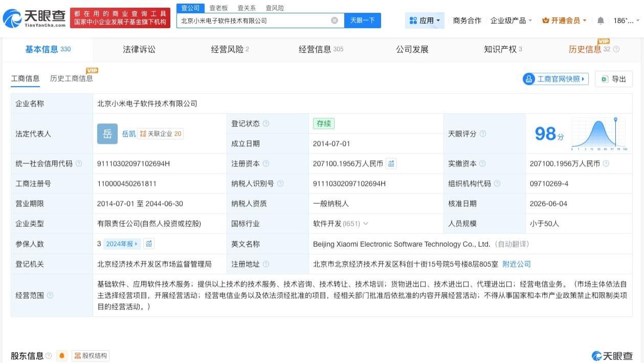
Task: Click the 附近公司 link
Action: pos(517,264)
